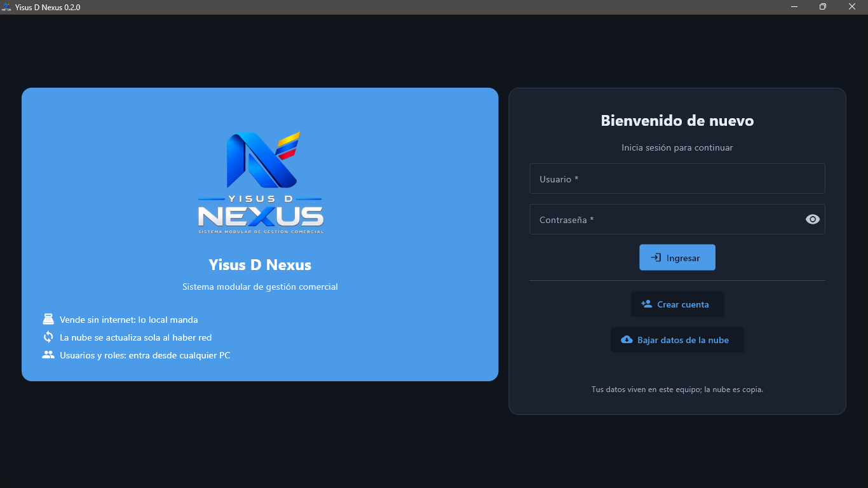Click the app icon in the title bar

coord(6,7)
